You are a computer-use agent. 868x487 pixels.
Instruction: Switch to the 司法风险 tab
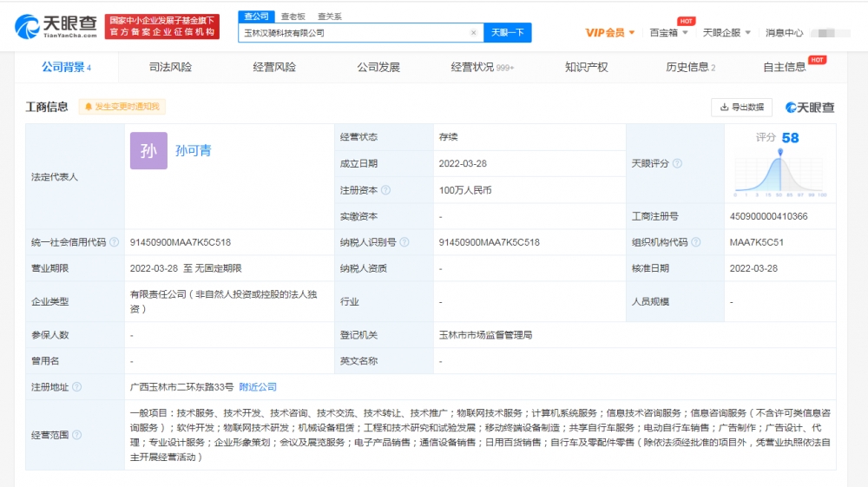(x=170, y=67)
